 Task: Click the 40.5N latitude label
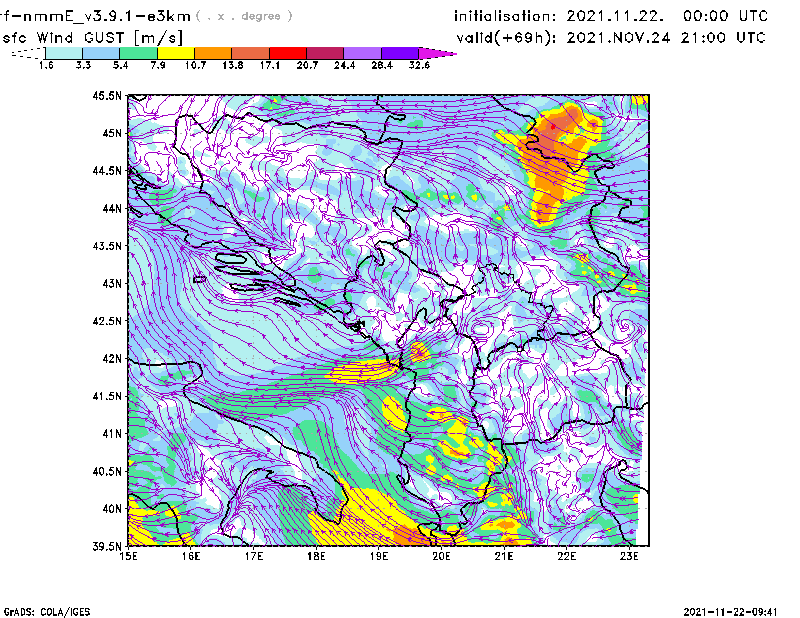pyautogui.click(x=107, y=472)
